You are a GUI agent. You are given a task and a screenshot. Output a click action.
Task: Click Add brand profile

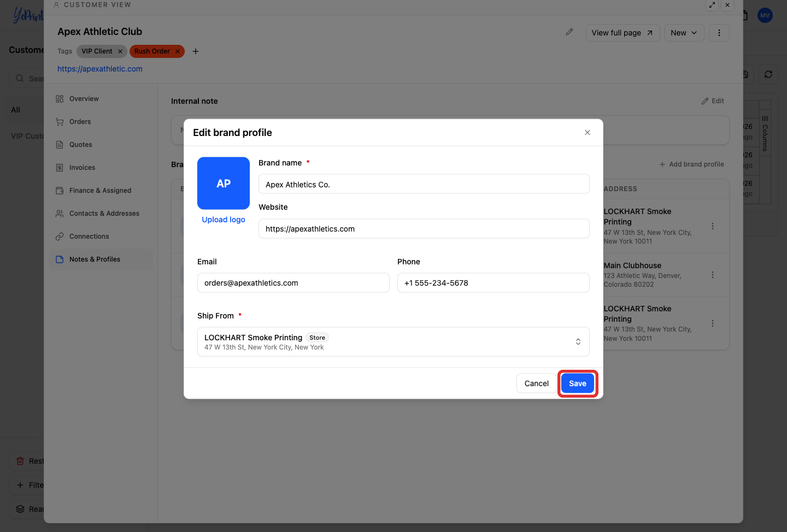point(691,164)
